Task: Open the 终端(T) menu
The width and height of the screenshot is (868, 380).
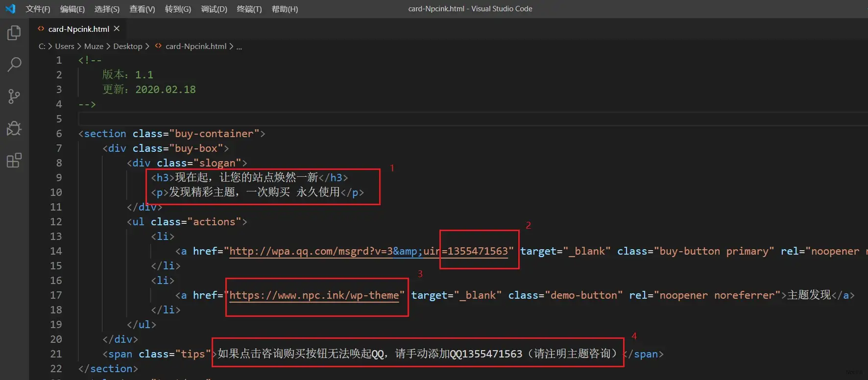Action: (249, 9)
